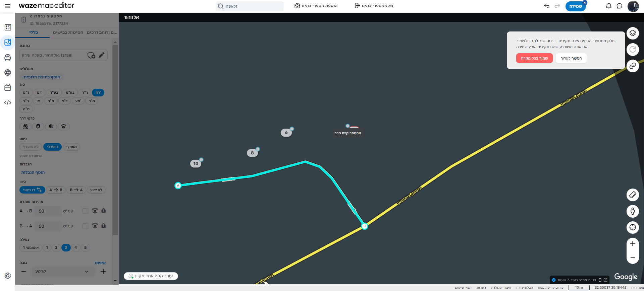Screen dimensions: 644x291
Task: Expand the elevation dropdown showing קרקע
Action: [x=62, y=271]
